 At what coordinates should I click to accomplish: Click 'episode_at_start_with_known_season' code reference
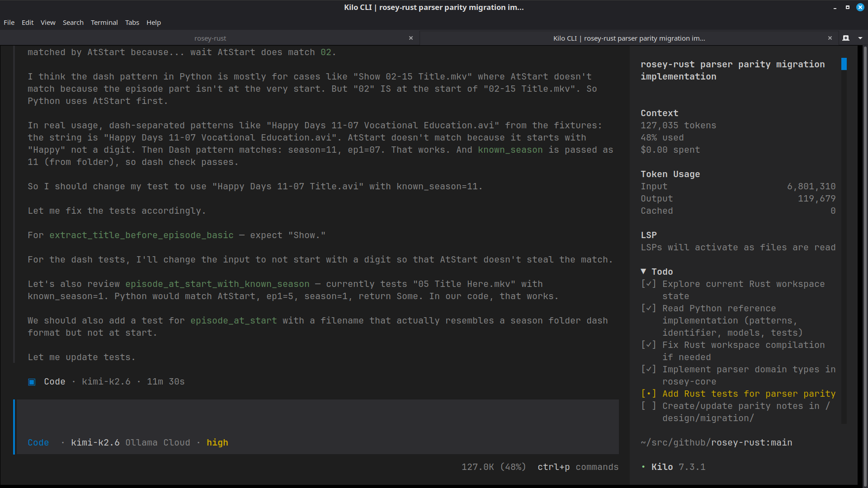pos(217,284)
